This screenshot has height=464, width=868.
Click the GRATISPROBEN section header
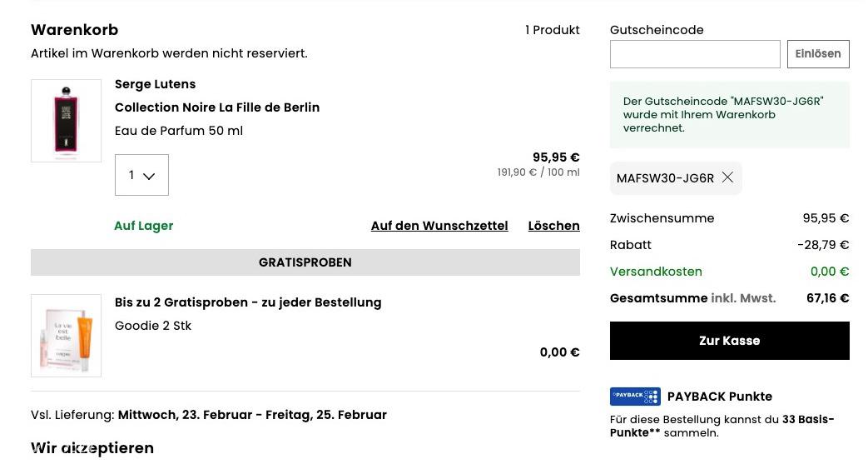[305, 262]
